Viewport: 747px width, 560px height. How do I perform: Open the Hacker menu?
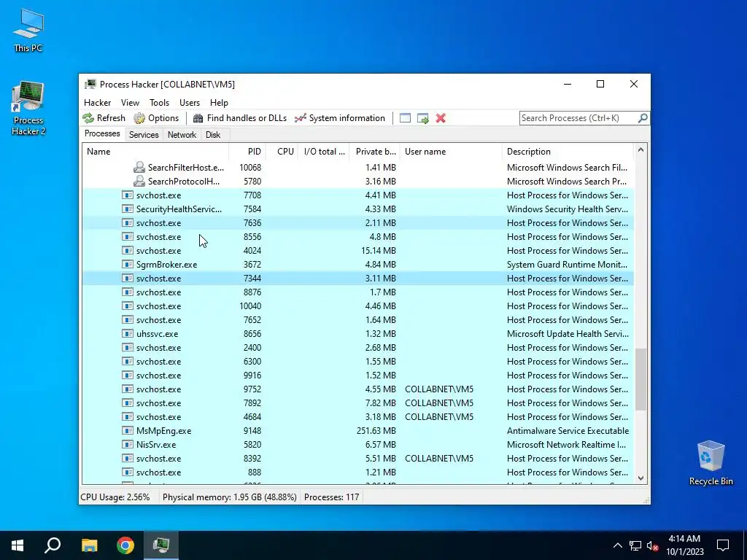(97, 102)
